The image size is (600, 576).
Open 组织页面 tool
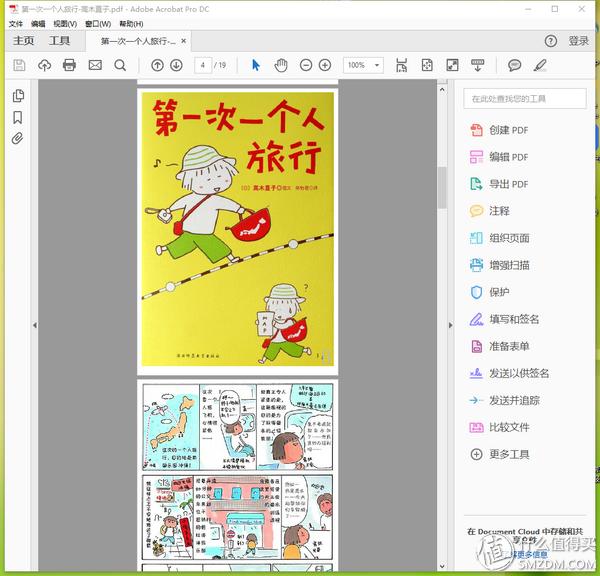point(499,238)
